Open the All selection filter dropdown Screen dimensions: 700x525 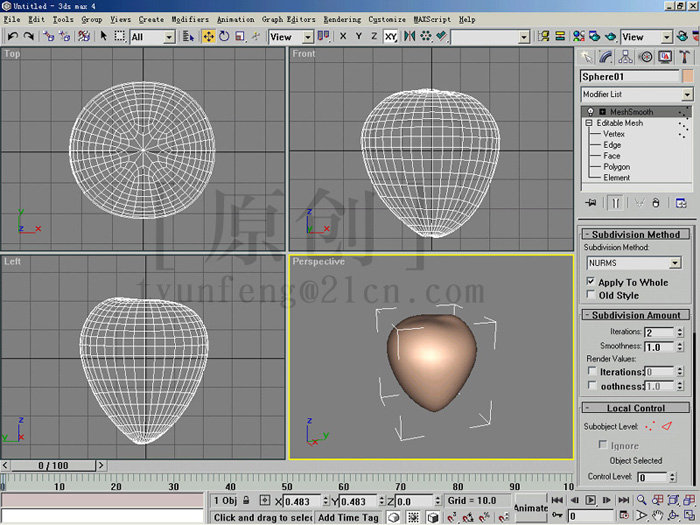coord(169,37)
